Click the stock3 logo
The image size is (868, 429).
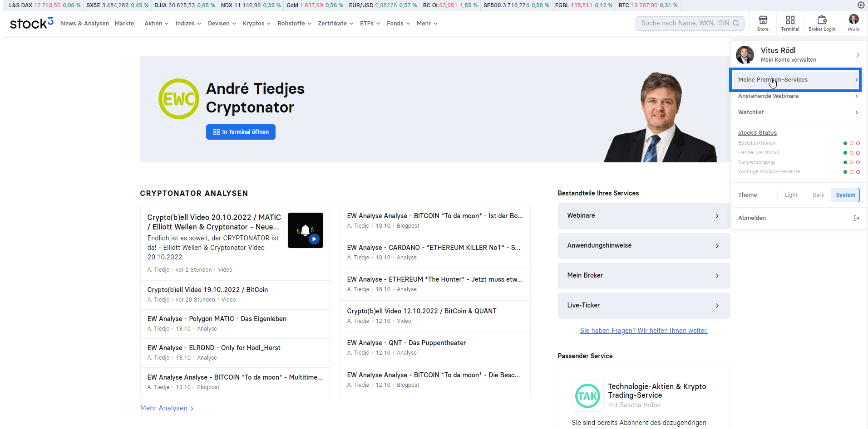(x=32, y=23)
